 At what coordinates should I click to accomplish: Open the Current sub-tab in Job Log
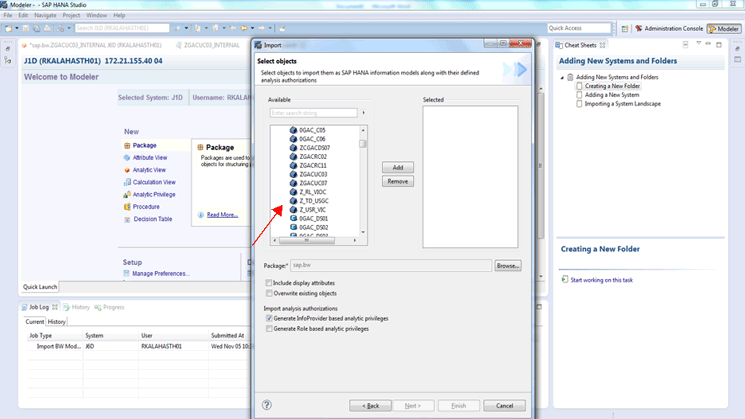pos(34,322)
